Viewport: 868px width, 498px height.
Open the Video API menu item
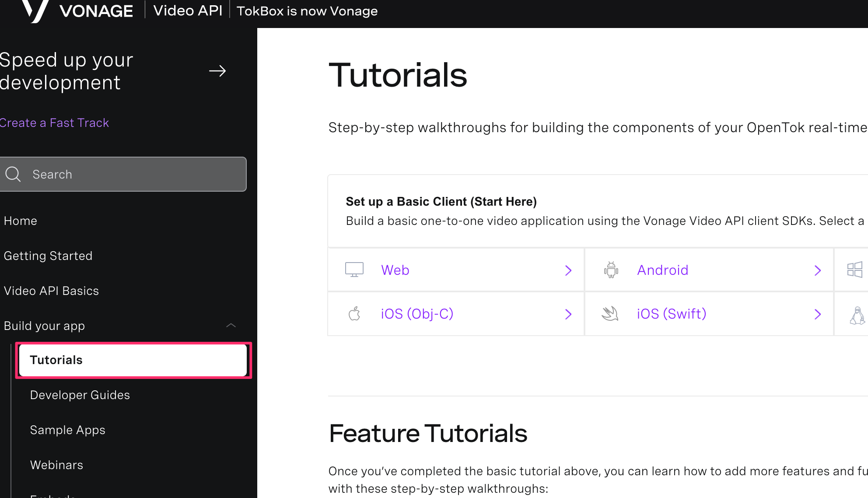click(188, 11)
